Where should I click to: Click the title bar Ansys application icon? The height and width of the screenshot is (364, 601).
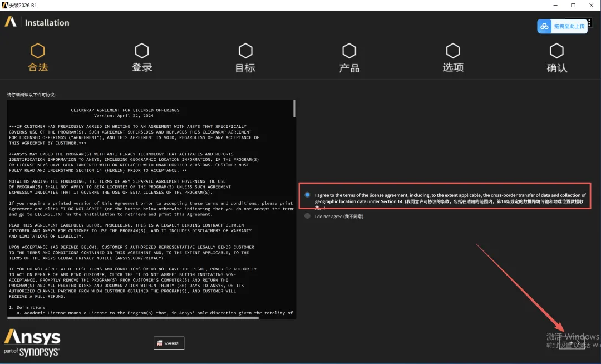click(5, 6)
